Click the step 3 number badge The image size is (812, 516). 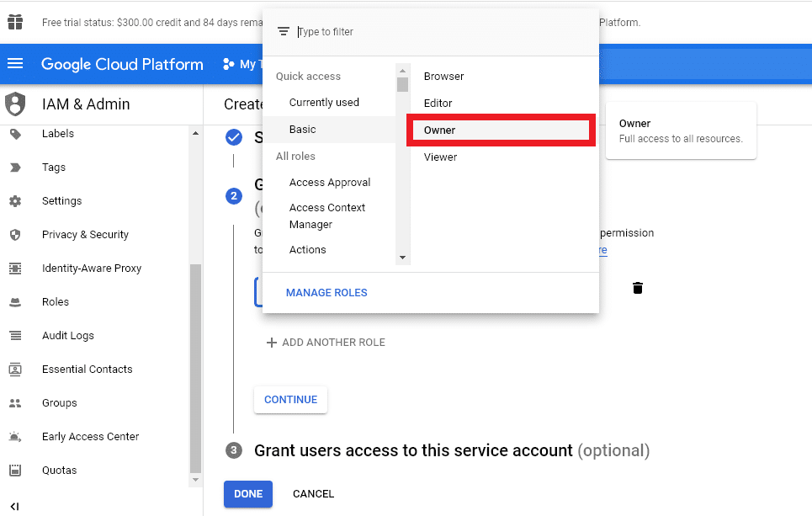[234, 450]
